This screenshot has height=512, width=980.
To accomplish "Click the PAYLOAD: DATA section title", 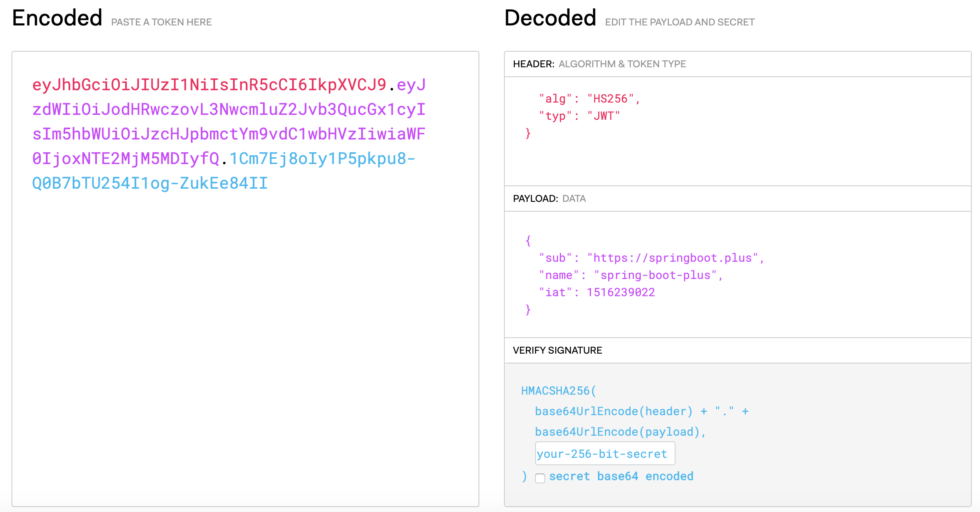I will 549,199.
